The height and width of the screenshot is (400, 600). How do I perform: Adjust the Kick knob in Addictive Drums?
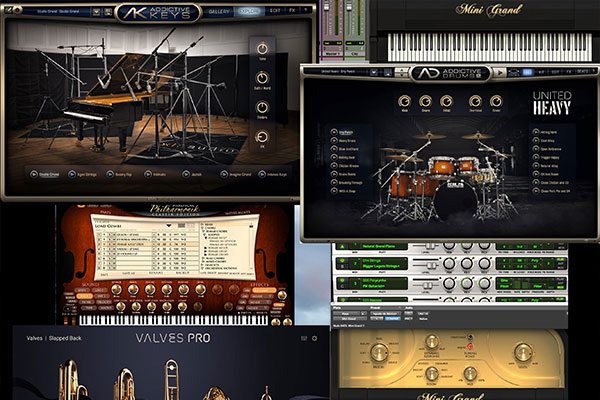(x=403, y=102)
